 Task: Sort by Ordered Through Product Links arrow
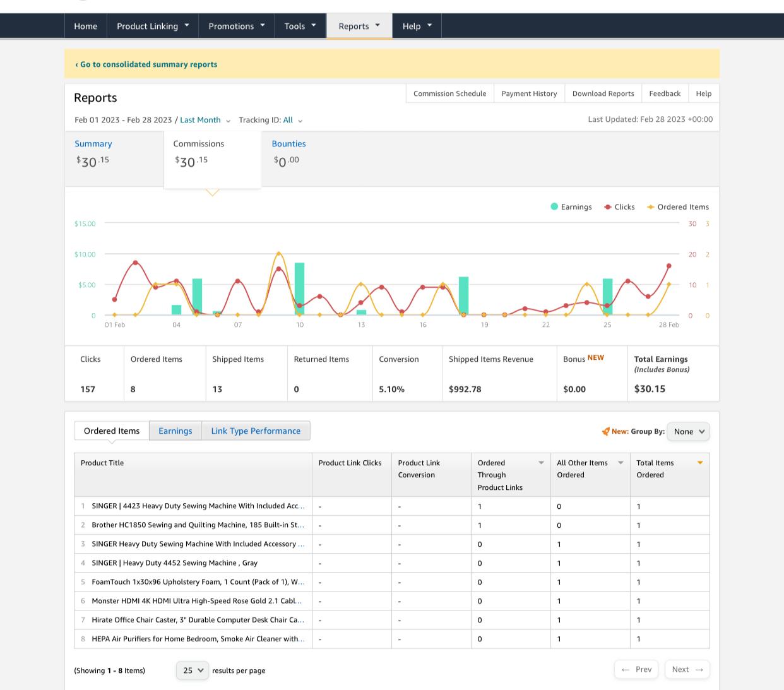541,463
